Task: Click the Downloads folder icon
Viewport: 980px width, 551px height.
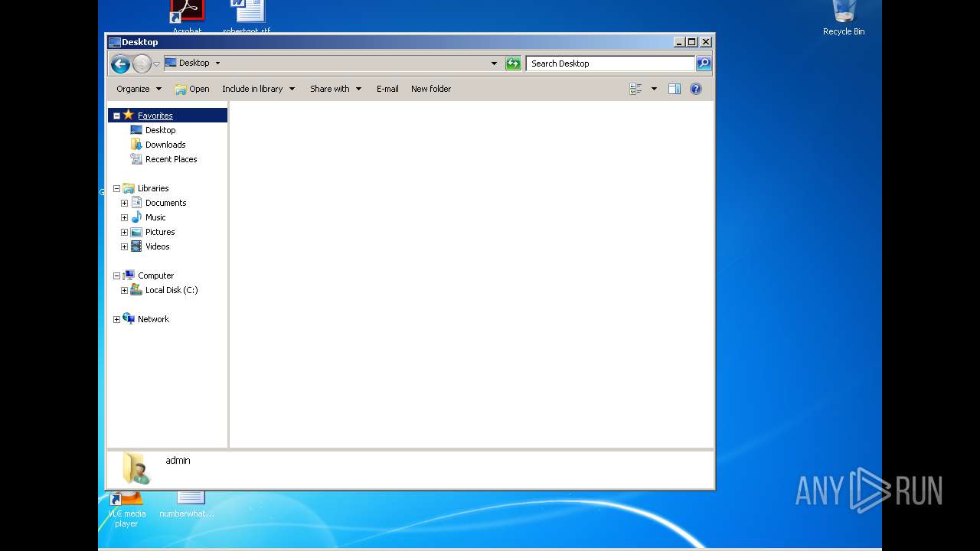Action: (136, 145)
